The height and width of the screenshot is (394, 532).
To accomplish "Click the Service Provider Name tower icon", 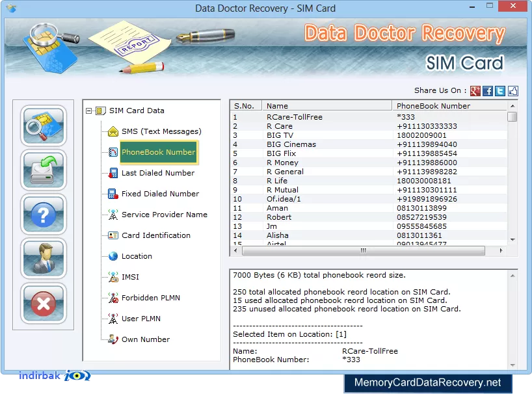I will [113, 215].
